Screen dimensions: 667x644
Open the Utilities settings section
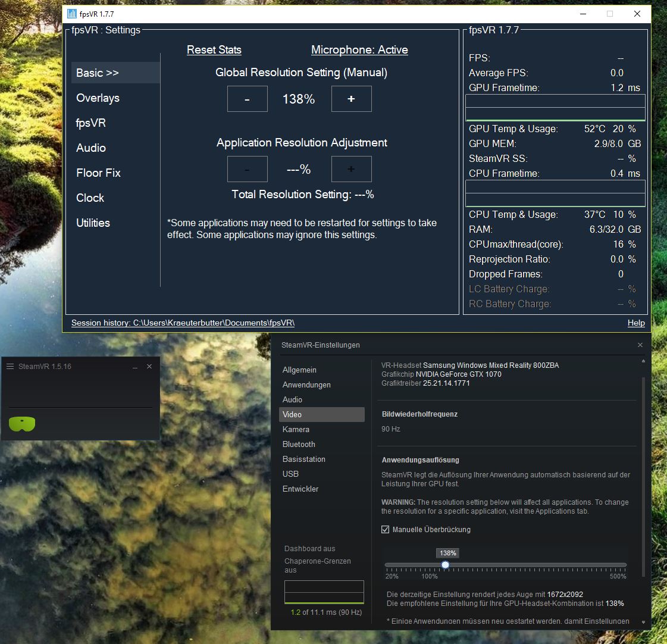(93, 223)
